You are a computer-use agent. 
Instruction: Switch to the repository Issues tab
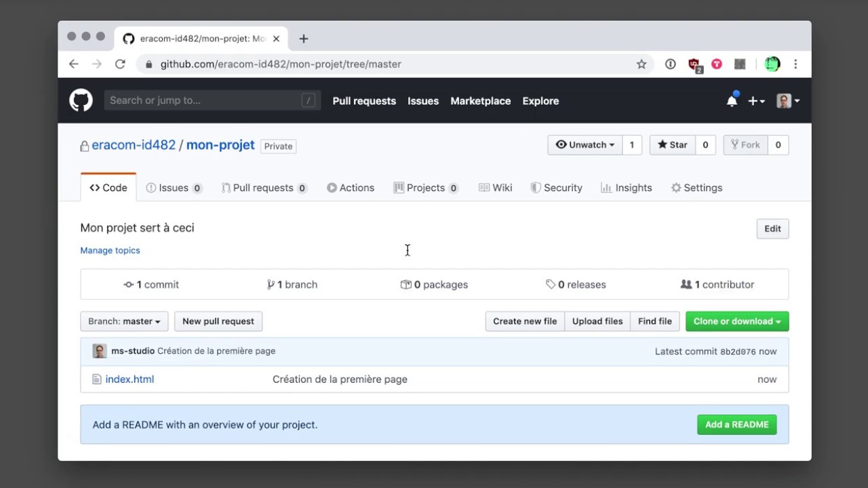174,188
